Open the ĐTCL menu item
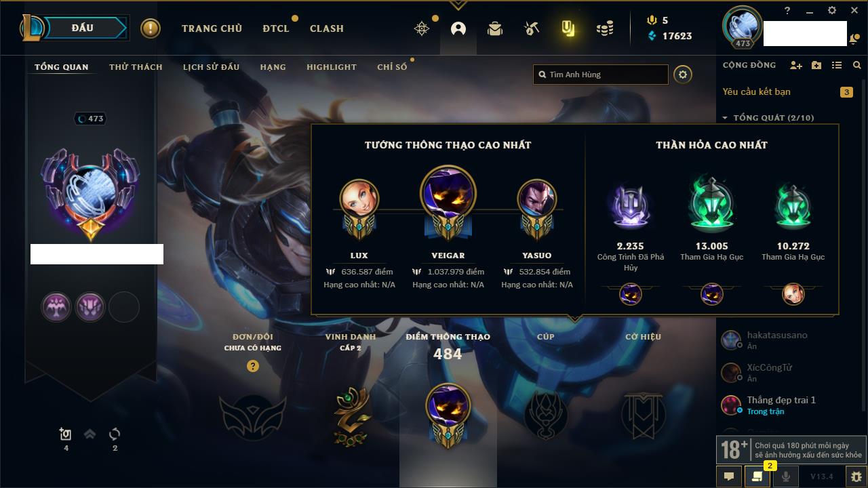 [x=276, y=28]
